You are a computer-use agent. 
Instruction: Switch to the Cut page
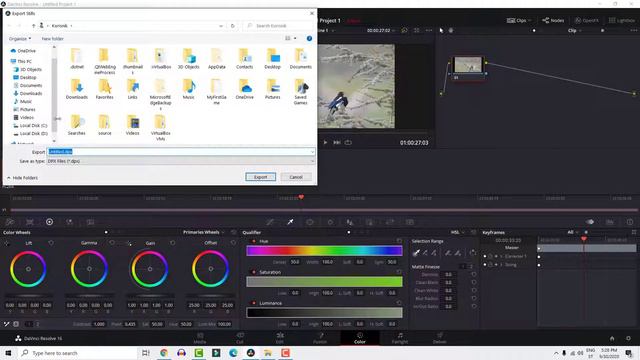click(240, 338)
